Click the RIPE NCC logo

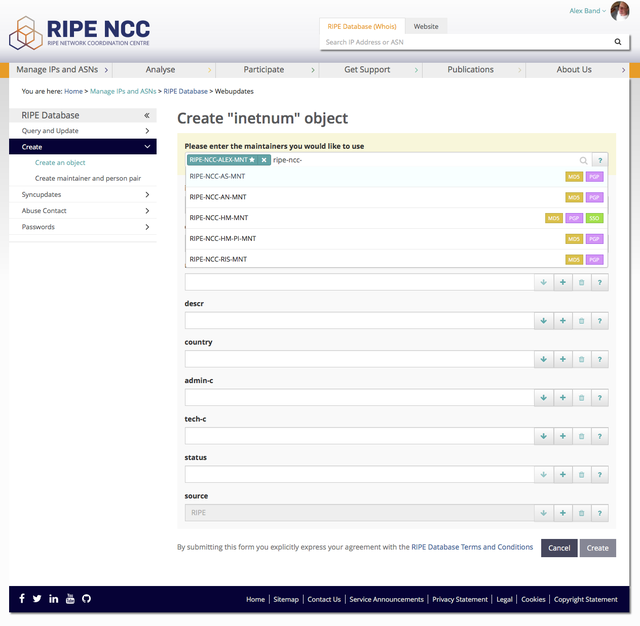80,33
